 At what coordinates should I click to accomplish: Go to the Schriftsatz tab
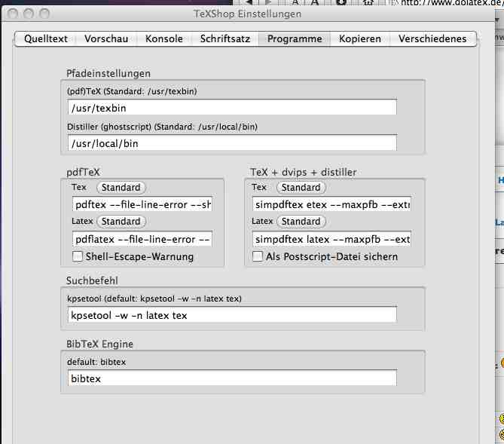click(225, 39)
